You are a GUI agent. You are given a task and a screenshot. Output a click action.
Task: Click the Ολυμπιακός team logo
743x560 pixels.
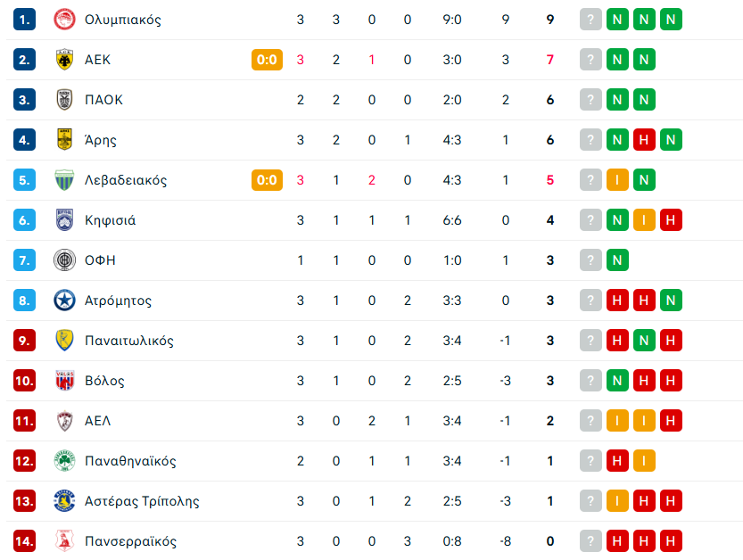pyautogui.click(x=64, y=20)
